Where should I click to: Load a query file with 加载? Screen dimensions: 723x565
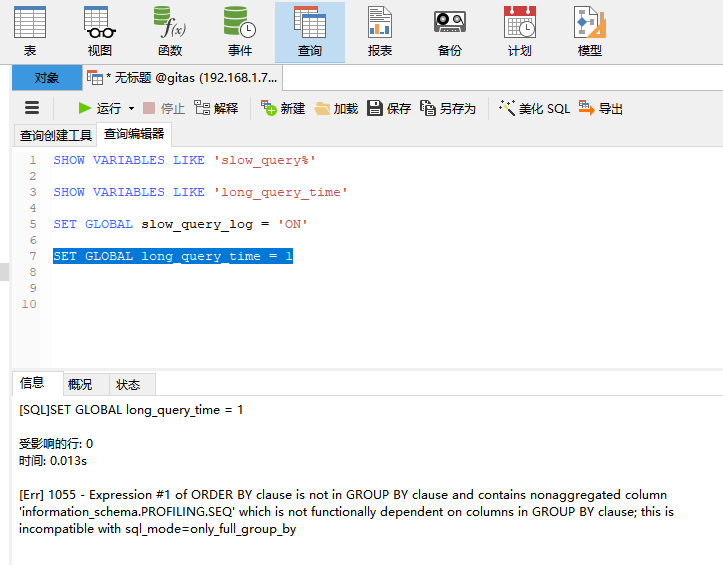click(x=336, y=108)
